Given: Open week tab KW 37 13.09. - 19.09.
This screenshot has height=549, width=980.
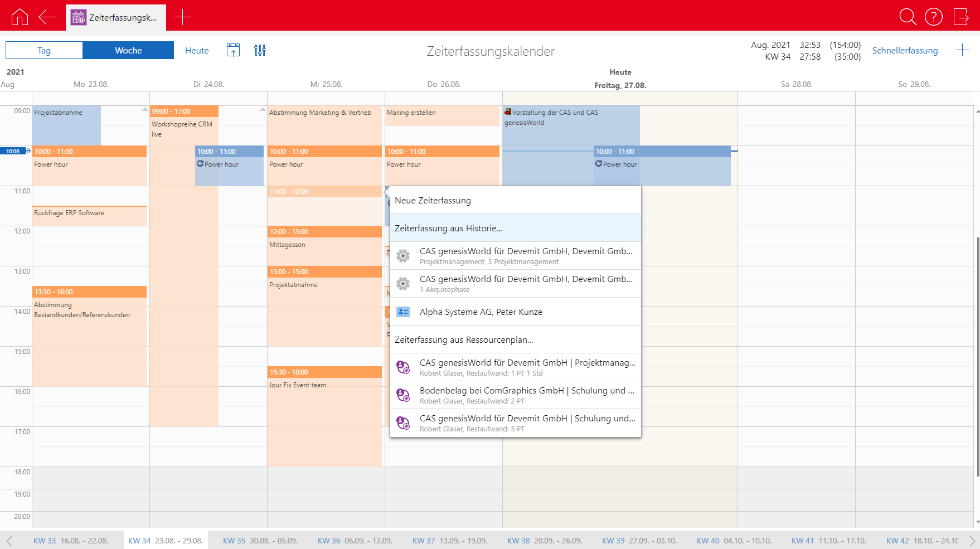Looking at the screenshot, I should pyautogui.click(x=450, y=541).
